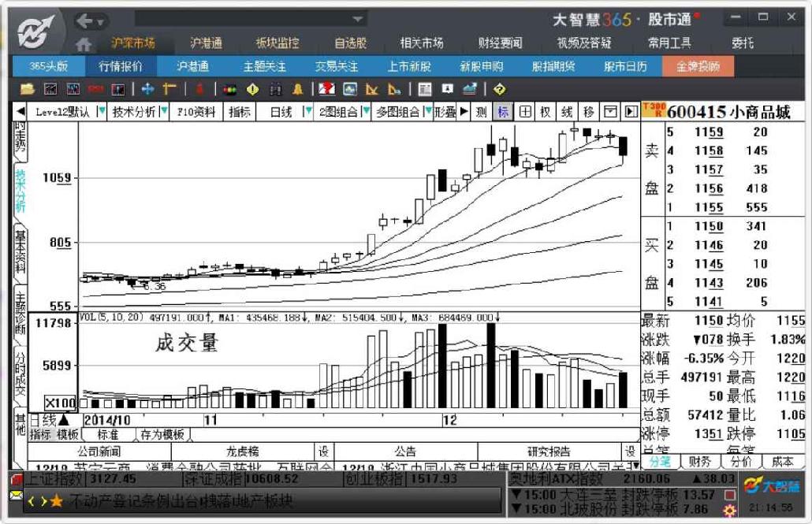Click 设 beside 龙虎榜
Viewport: 812px width, 524px height.
[324, 451]
